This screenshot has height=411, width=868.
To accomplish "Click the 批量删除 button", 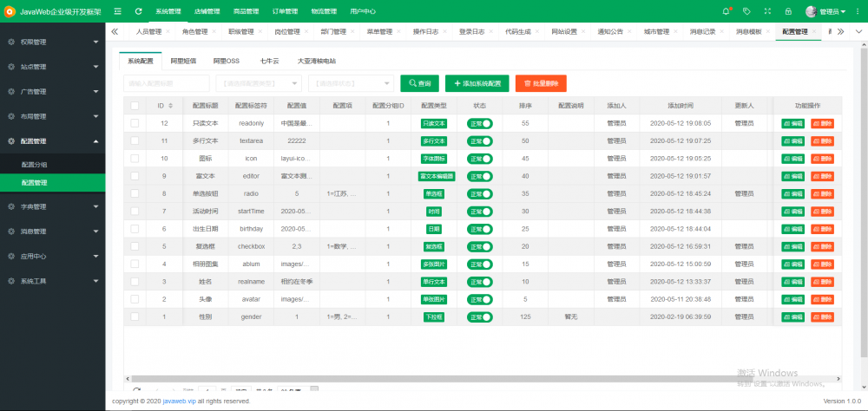I will [x=541, y=83].
